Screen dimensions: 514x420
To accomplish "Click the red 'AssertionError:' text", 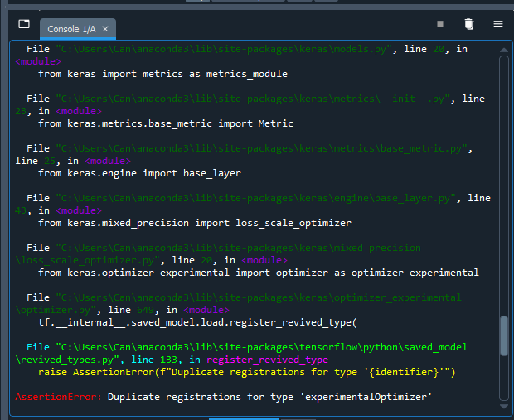I will (x=58, y=397).
